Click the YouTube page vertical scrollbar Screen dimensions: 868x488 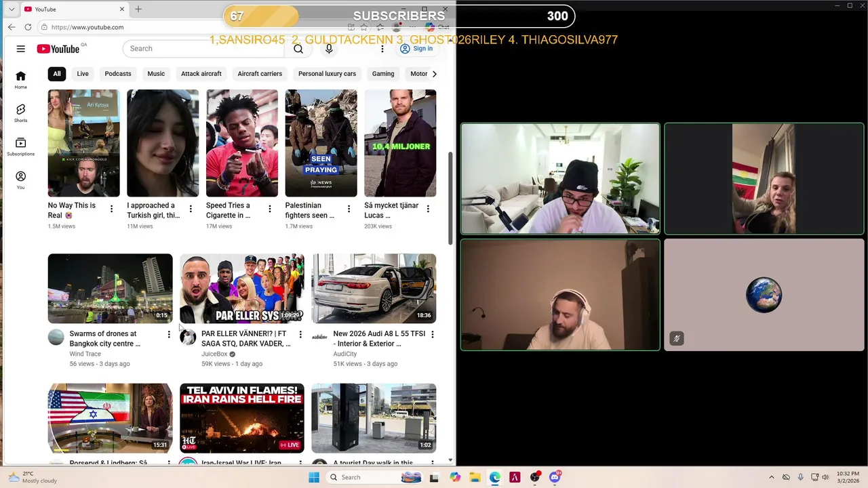click(x=451, y=198)
